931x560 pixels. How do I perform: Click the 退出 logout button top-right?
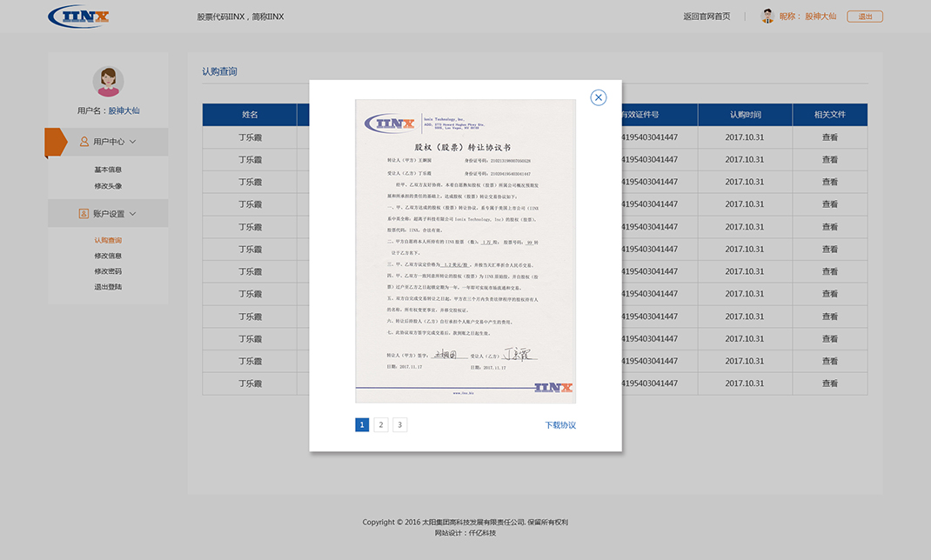[x=864, y=15]
